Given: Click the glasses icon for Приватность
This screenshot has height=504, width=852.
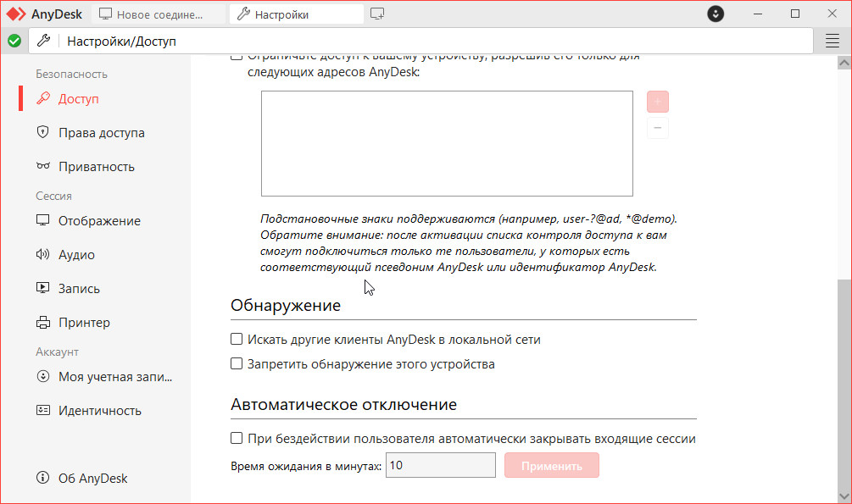Looking at the screenshot, I should pos(43,167).
